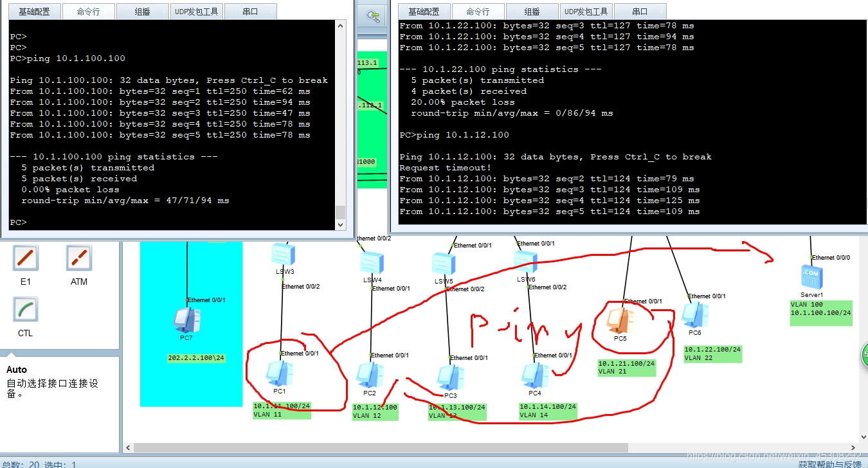Viewport: 868px width, 468px height.
Task: Open 组播 tab in left PC window
Action: [x=143, y=12]
